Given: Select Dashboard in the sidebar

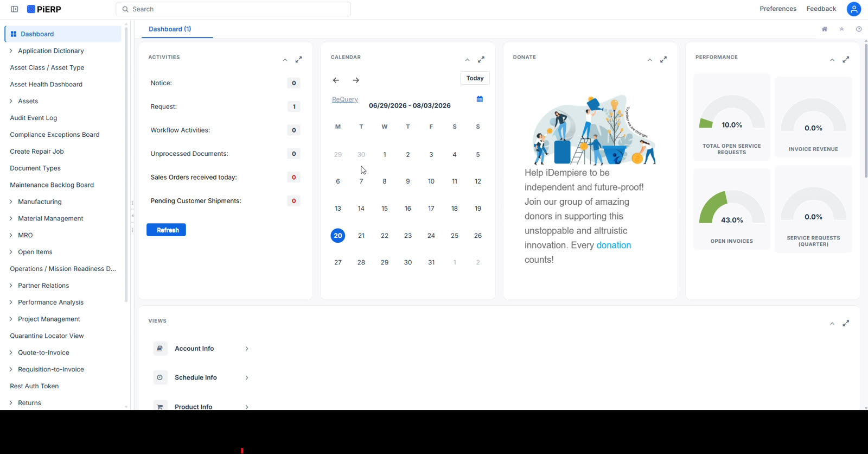Looking at the screenshot, I should [x=63, y=34].
